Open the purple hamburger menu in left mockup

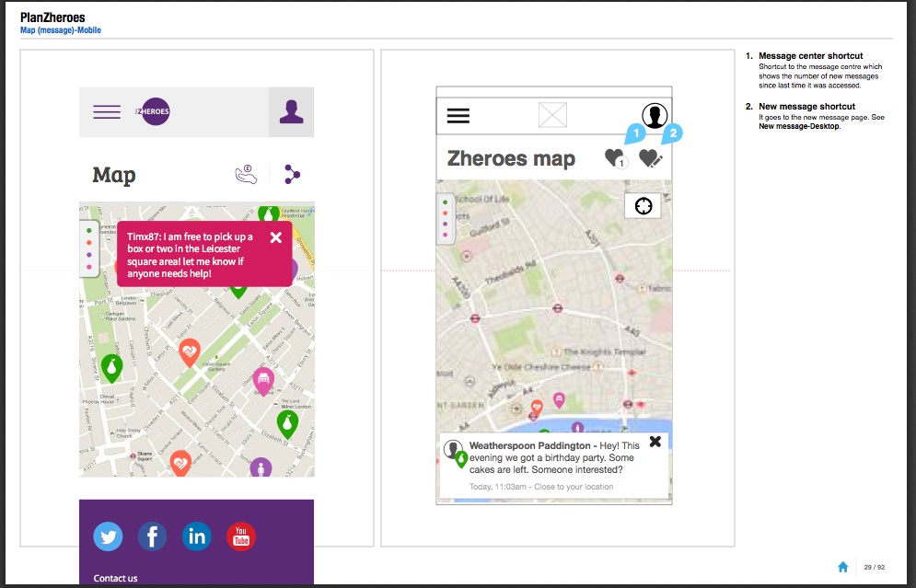click(107, 112)
